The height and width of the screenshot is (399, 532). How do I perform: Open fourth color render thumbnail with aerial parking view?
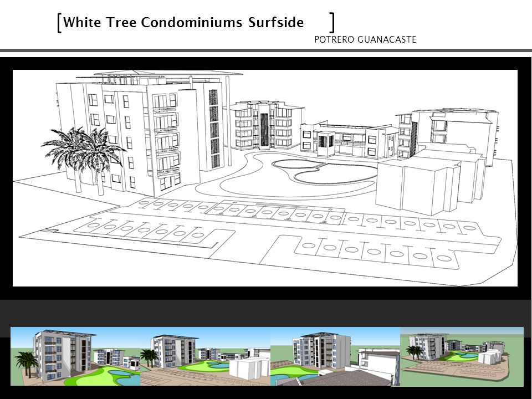click(x=462, y=356)
